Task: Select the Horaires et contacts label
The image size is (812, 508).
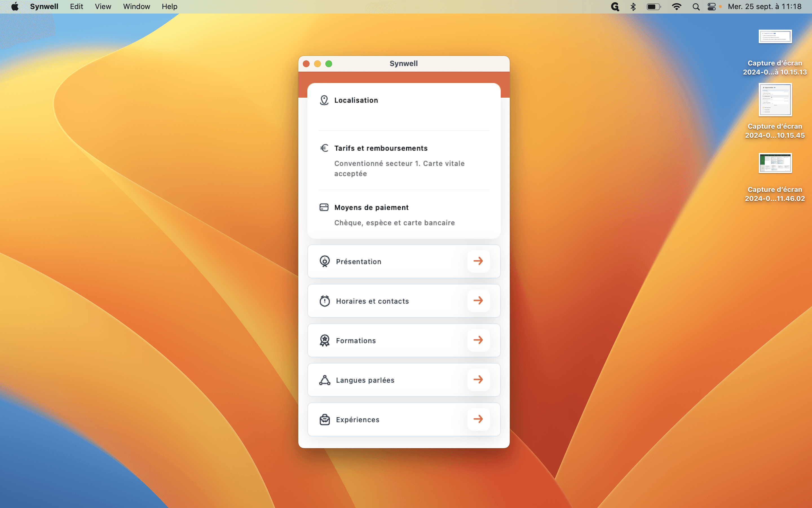Action: pos(372,301)
